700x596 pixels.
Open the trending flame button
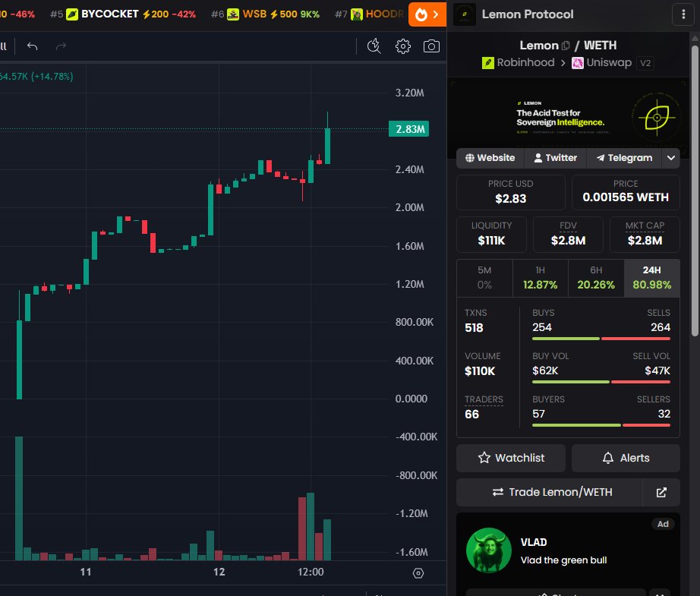point(427,14)
